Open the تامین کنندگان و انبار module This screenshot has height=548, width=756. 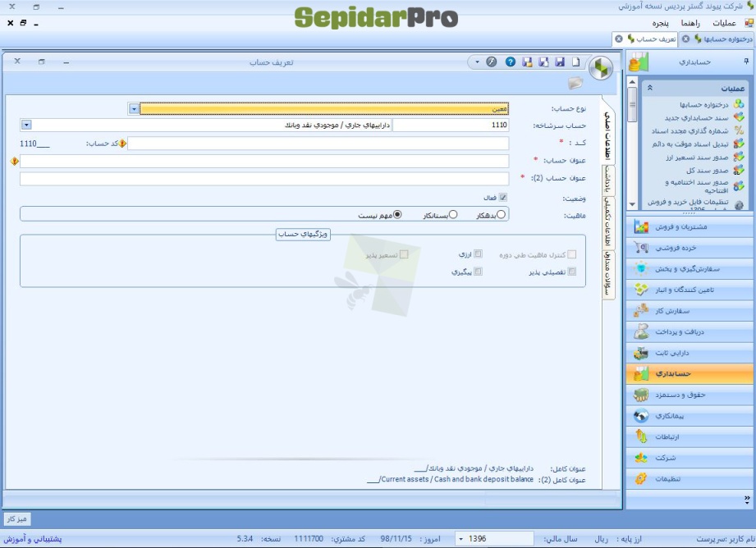(x=690, y=290)
